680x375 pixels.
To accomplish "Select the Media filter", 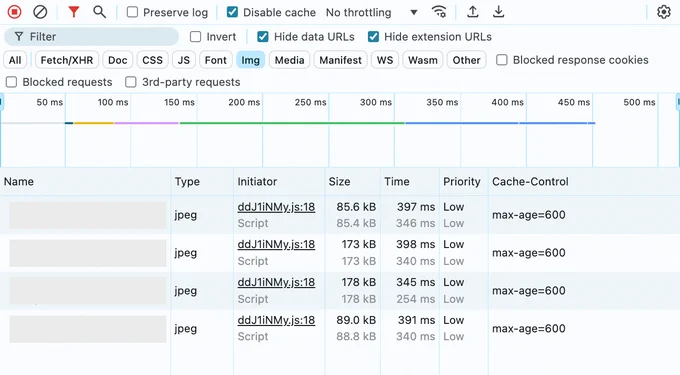I will 289,60.
